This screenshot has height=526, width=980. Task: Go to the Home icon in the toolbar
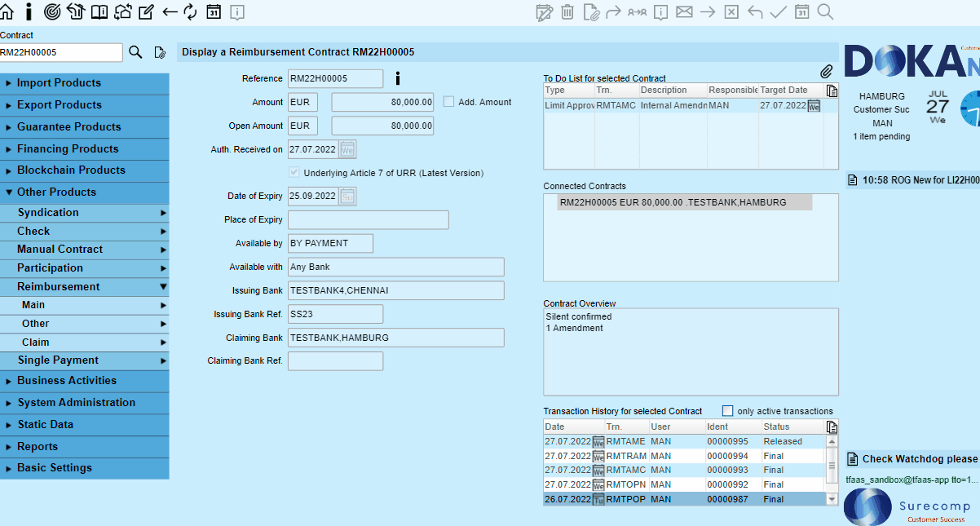7,11
